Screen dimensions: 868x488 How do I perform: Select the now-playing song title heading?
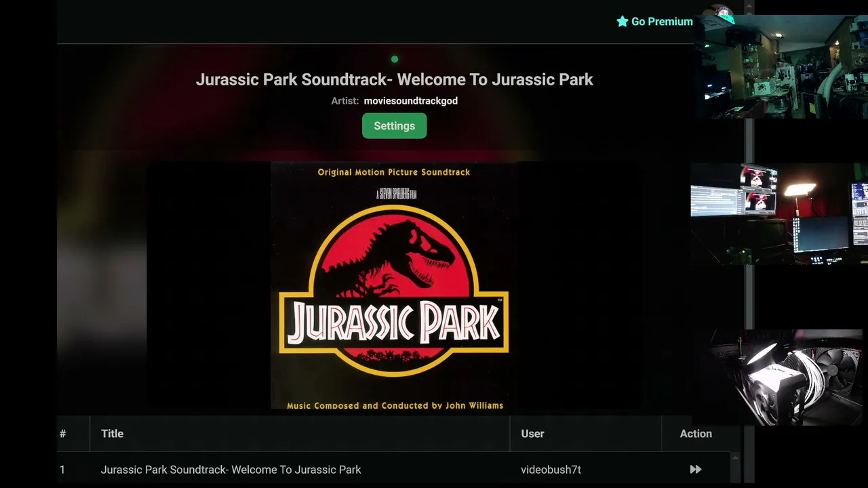[x=394, y=79]
